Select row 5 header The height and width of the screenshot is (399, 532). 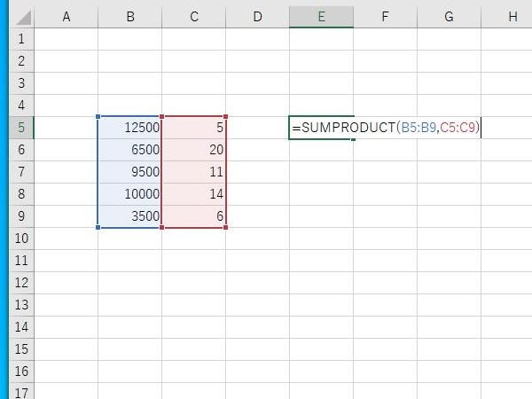click(x=21, y=128)
